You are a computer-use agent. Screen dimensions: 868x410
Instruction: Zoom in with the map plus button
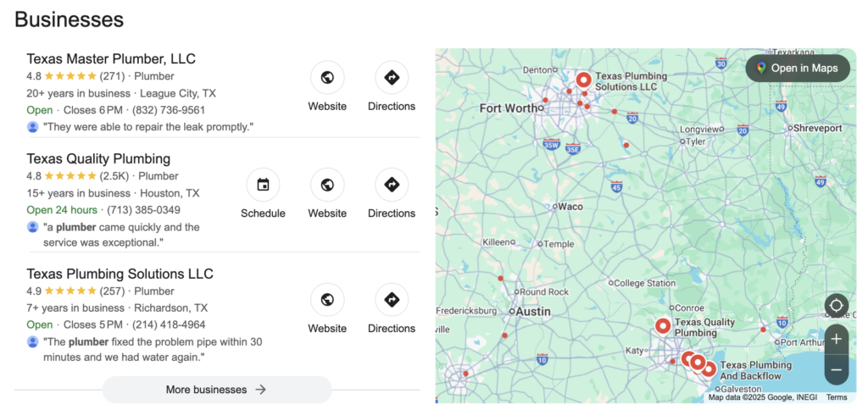coord(837,339)
